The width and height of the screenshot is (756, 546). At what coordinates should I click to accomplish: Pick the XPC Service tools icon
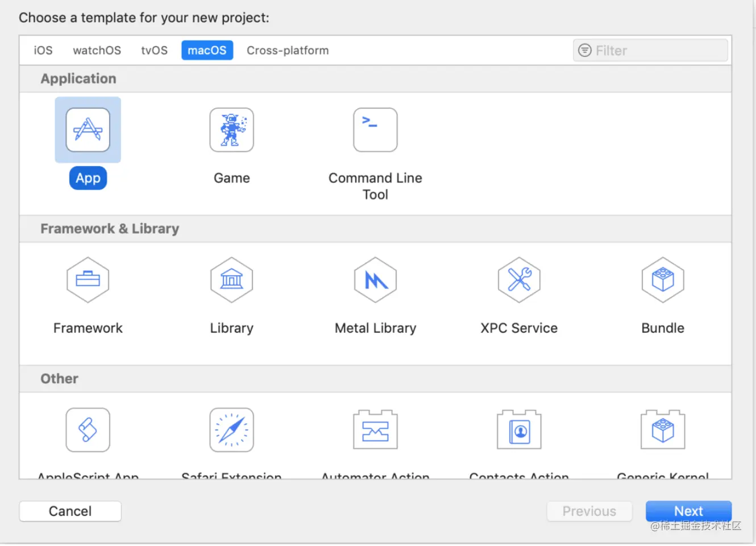tap(519, 280)
